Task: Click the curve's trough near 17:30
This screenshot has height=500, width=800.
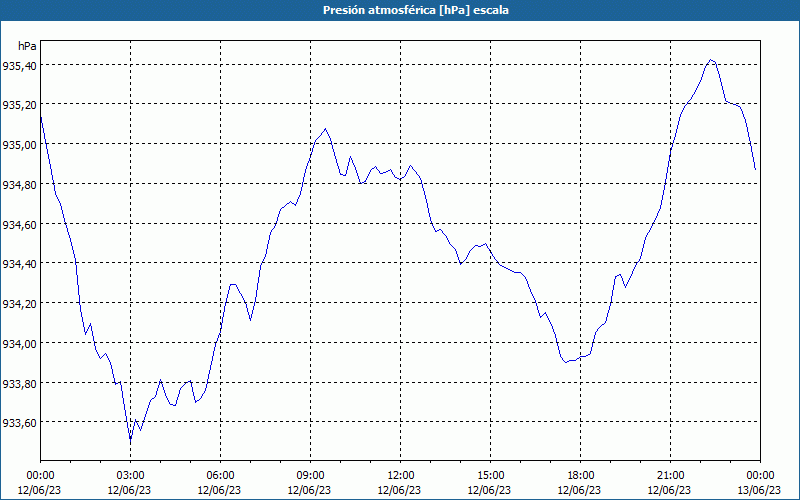Action: 565,362
